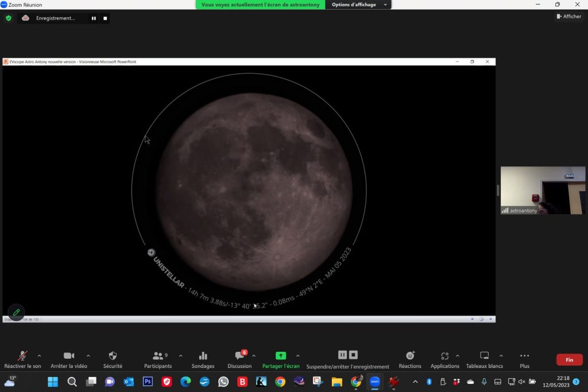588x392 pixels.
Task: Click the green annotation pencil button
Action: coord(16,312)
